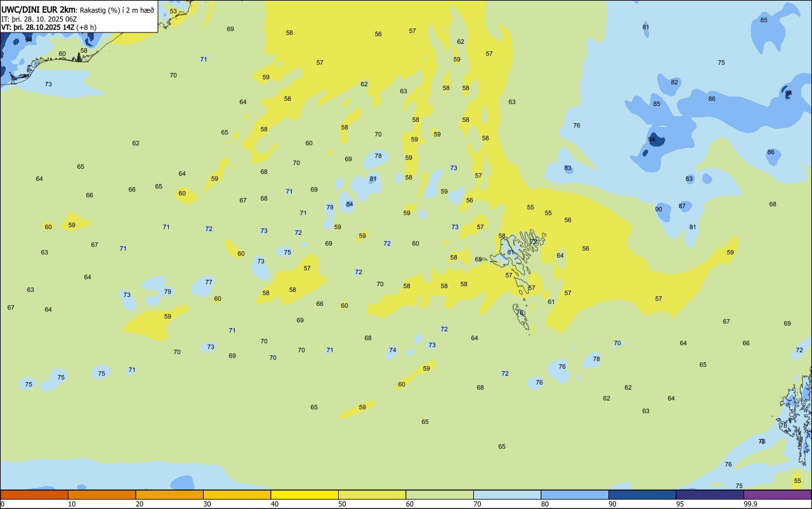This screenshot has height=509, width=812.
Task: Click the 'IT: þri. 28. 10. 2025 06Z' line
Action: (x=39, y=19)
